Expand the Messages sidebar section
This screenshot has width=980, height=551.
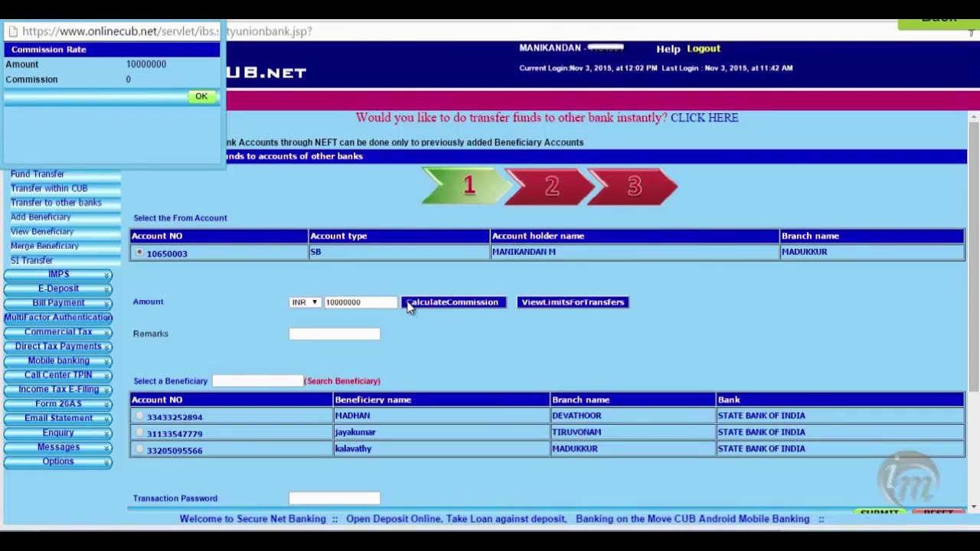click(58, 448)
